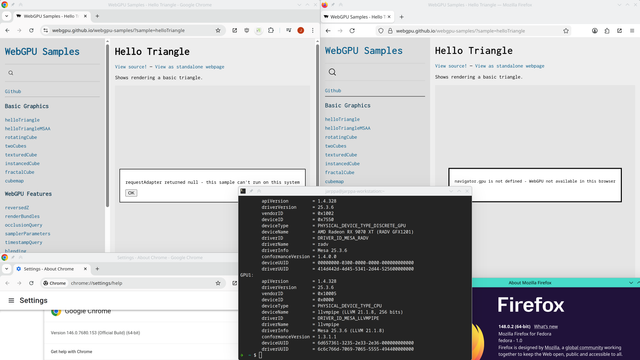This screenshot has width=640, height=360.
Task: Bookmark star in Chrome WebGPU address bar
Action: pos(218,30)
